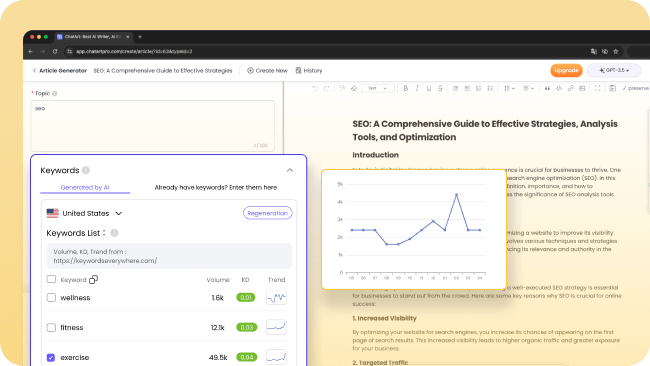Insert a block quote
Viewport: 650px width, 366px height.
pyautogui.click(x=547, y=88)
